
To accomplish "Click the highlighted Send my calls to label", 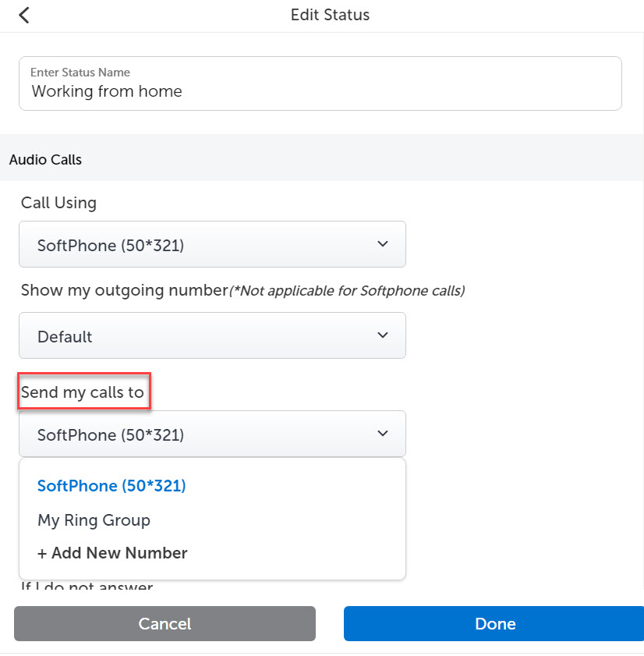I will [x=83, y=391].
